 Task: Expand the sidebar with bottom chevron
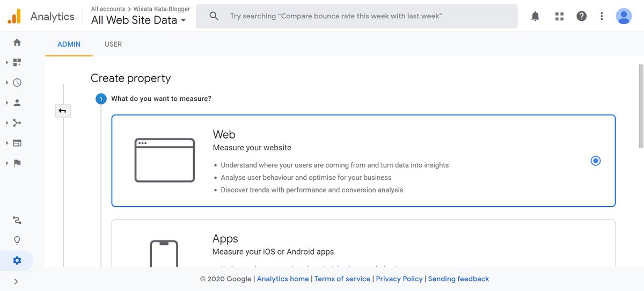pos(16,281)
